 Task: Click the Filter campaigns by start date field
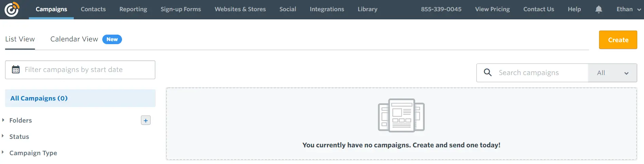coord(80,70)
